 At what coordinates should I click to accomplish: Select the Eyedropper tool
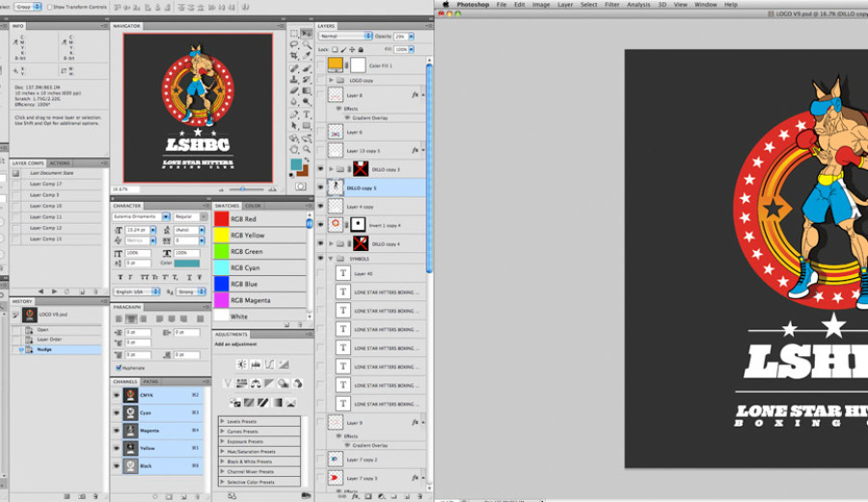click(x=306, y=55)
